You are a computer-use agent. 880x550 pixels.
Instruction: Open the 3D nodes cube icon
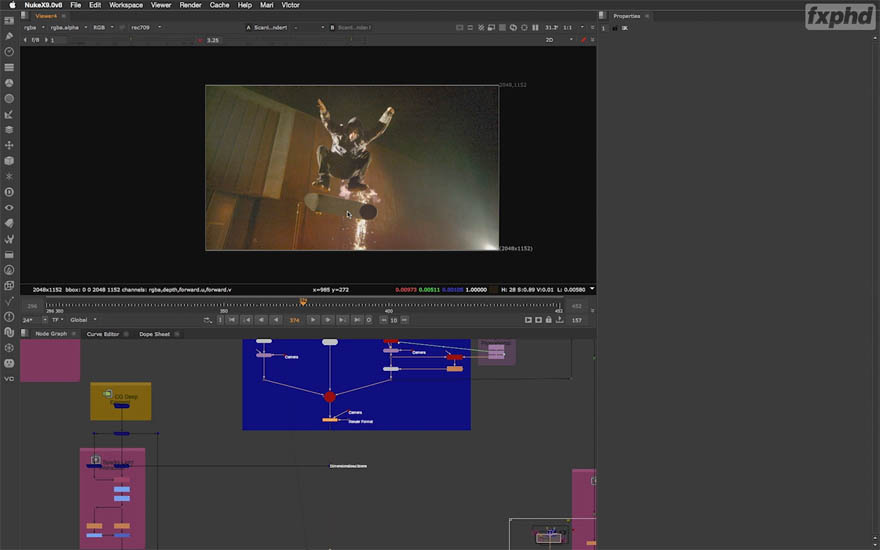9,161
